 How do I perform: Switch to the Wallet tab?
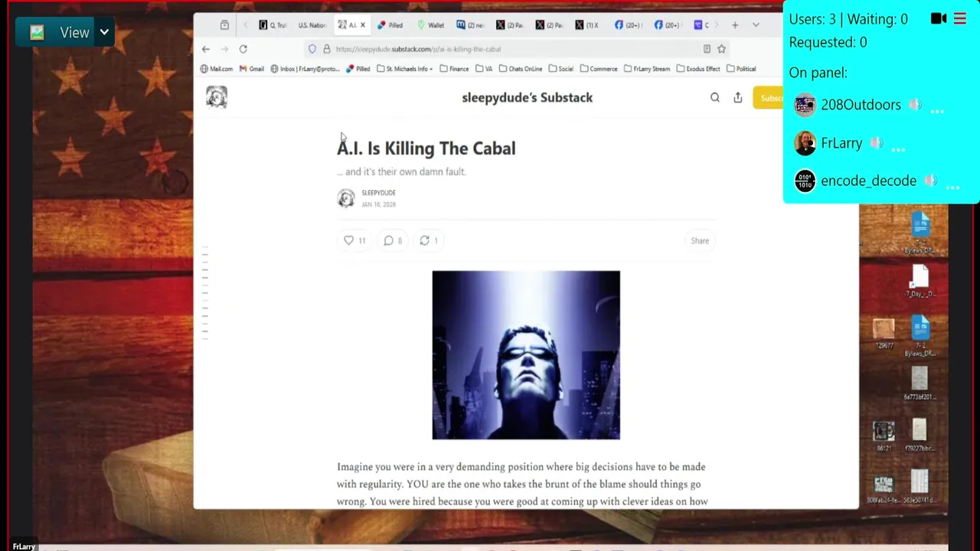click(x=431, y=25)
